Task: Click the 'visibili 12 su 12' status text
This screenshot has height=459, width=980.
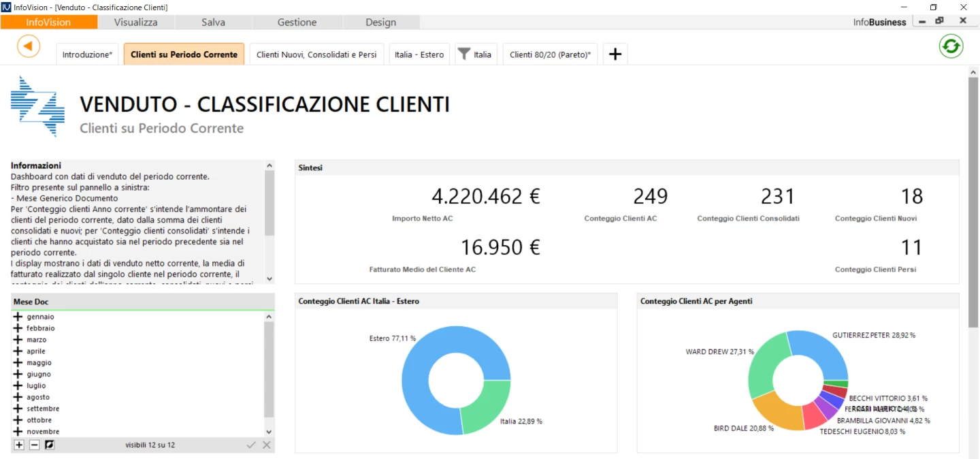Action: pos(150,445)
